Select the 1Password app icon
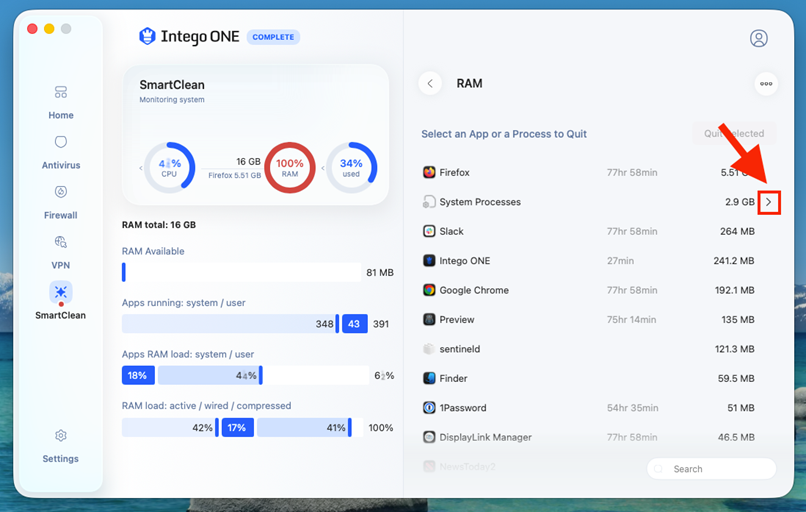 429,408
